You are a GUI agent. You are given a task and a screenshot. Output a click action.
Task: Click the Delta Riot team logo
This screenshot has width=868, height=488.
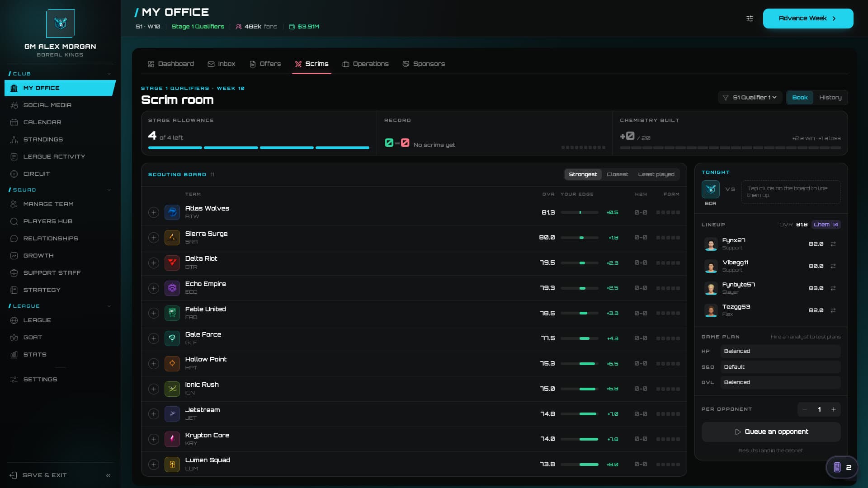pos(172,263)
